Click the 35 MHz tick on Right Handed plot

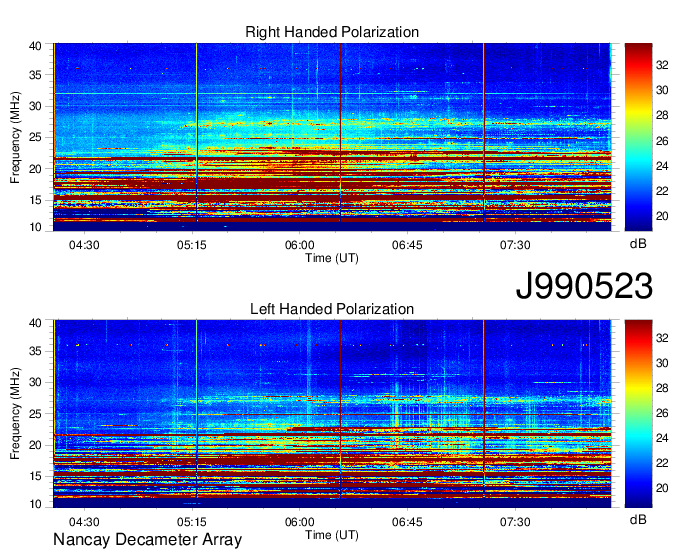tap(36, 75)
